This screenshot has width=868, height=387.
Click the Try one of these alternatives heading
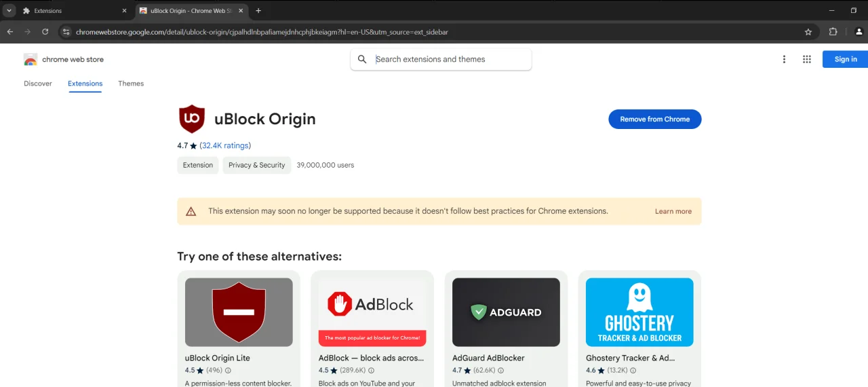[259, 257]
